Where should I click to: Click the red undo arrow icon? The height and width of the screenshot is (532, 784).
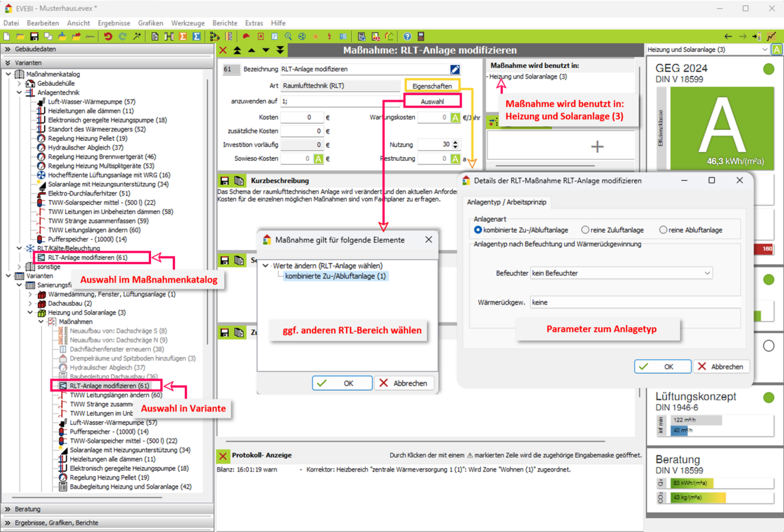point(108,37)
